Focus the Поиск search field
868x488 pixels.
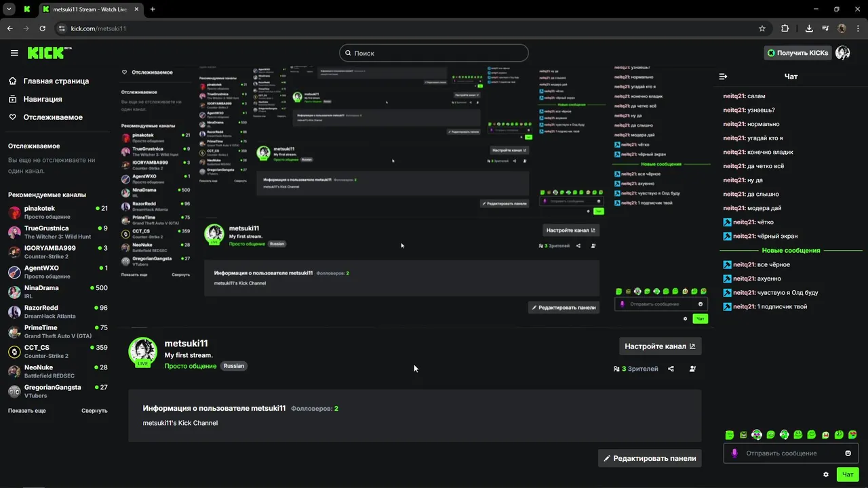pyautogui.click(x=434, y=53)
